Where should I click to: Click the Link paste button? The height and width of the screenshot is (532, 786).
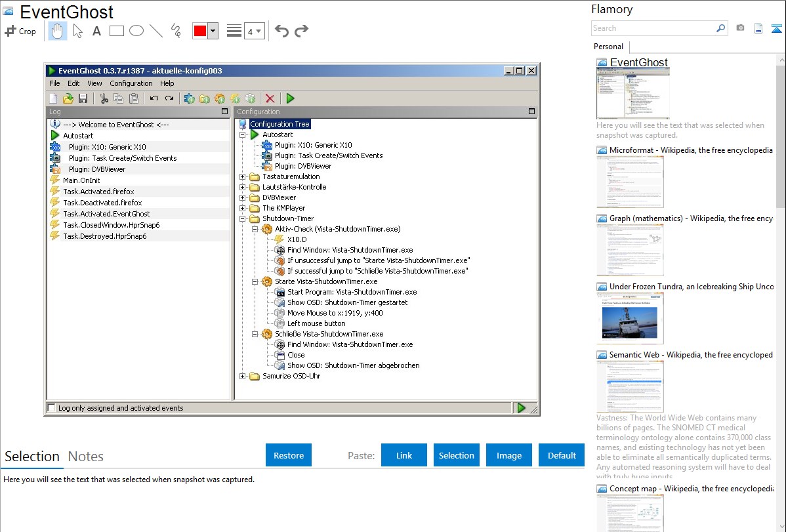pos(404,455)
